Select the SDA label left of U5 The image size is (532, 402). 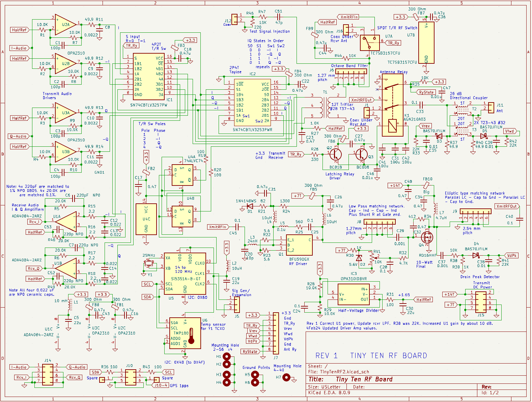pos(148,297)
